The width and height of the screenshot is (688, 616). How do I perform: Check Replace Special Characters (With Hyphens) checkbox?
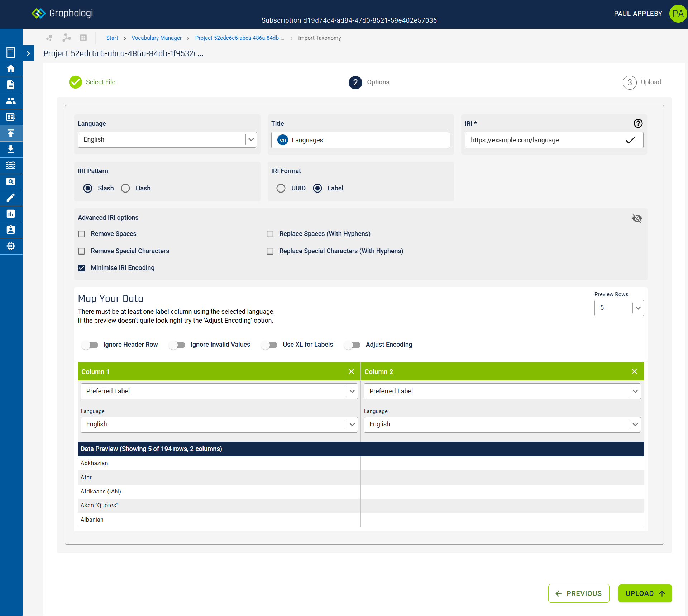tap(270, 251)
